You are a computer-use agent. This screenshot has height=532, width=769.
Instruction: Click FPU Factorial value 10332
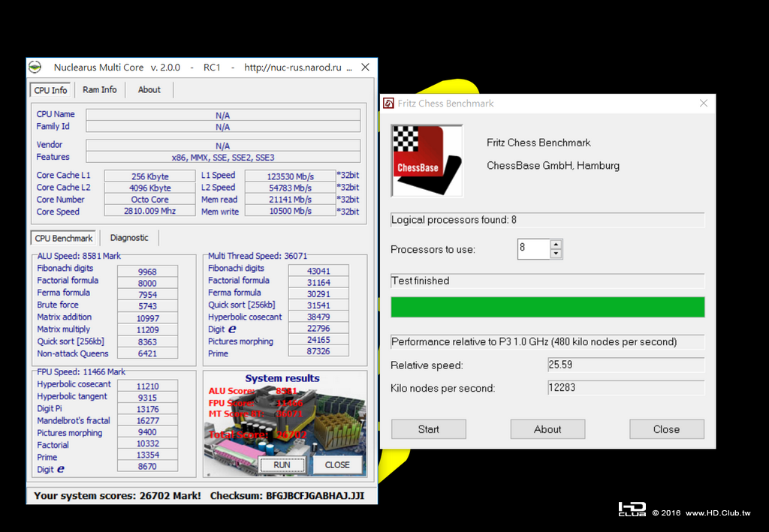[x=147, y=443]
